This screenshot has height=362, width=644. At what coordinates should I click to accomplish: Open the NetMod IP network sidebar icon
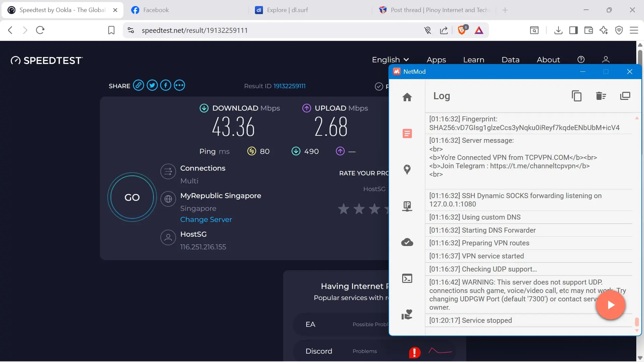click(407, 206)
